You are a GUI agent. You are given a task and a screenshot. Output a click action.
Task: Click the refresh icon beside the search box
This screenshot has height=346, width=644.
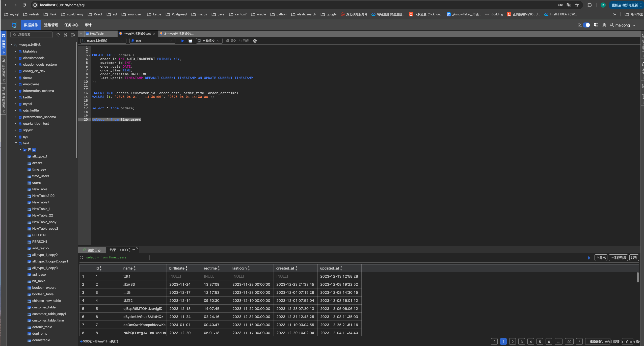(x=58, y=35)
